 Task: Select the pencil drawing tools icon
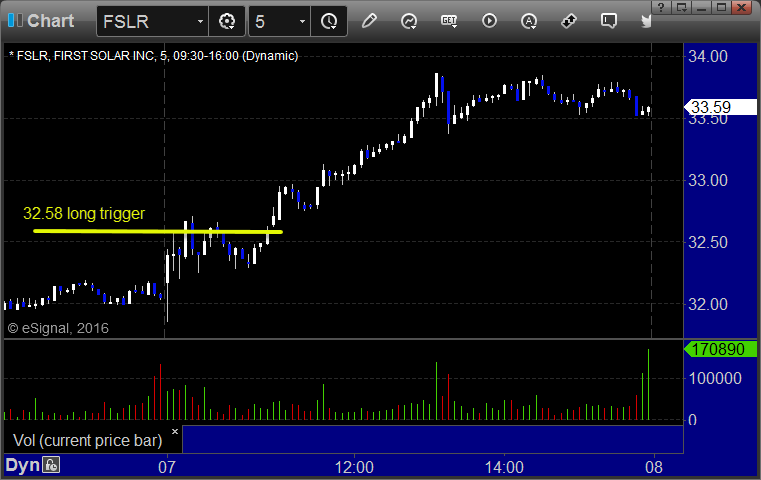tap(369, 21)
